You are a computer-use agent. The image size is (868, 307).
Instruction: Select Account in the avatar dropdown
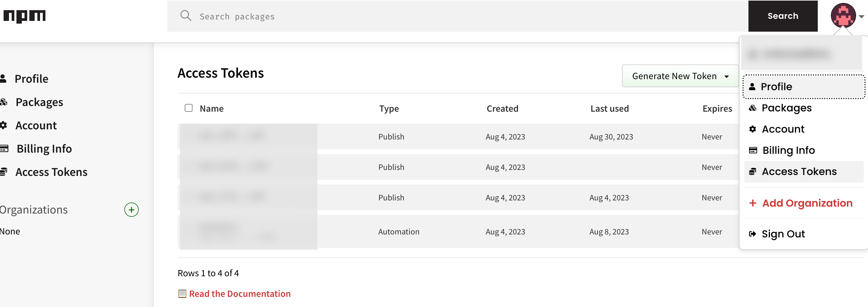pyautogui.click(x=804, y=129)
